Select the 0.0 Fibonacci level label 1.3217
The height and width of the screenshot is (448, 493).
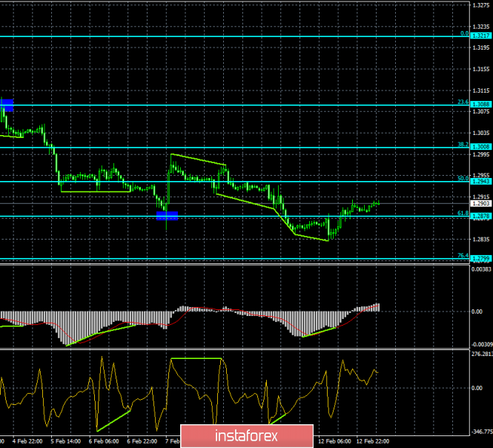point(481,36)
